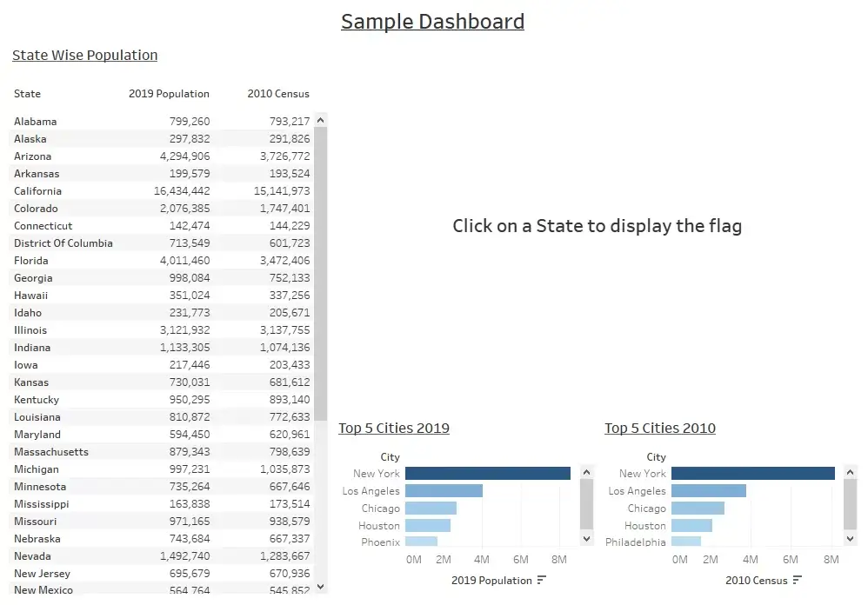
Task: Select District Of Columbia state row
Action: [161, 243]
